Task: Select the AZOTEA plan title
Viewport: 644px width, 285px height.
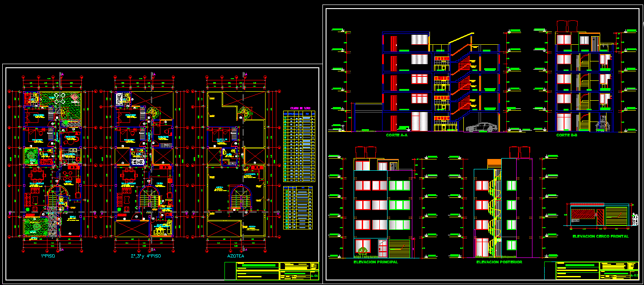Action: tap(235, 256)
